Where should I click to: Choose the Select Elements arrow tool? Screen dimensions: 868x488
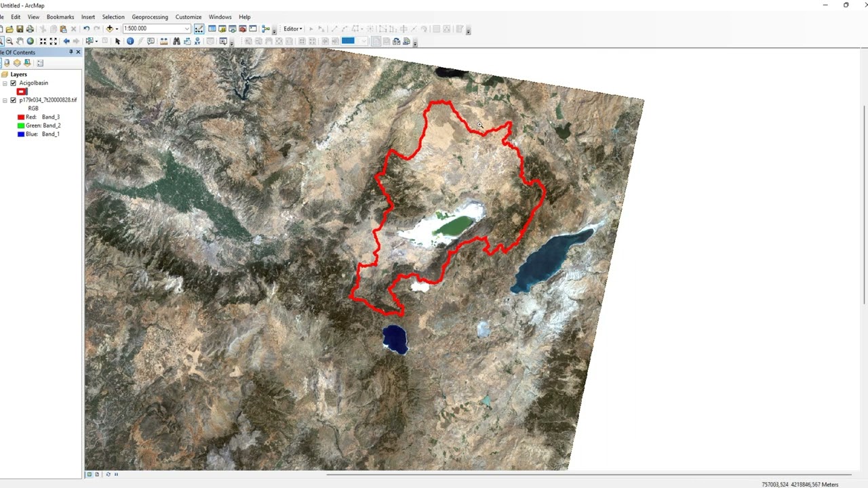(x=117, y=41)
